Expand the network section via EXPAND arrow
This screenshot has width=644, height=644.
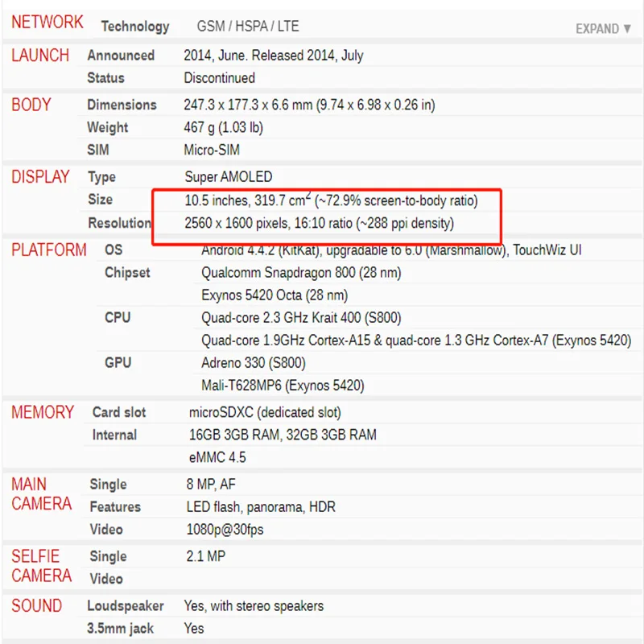click(x=603, y=29)
